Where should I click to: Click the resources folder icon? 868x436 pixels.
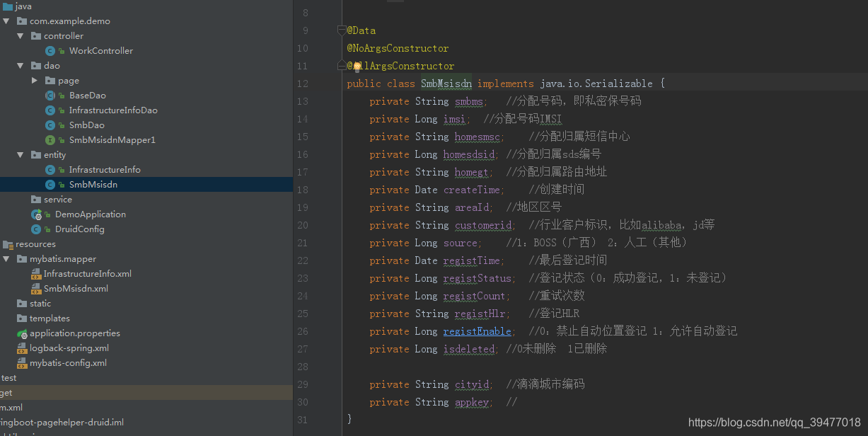[8, 244]
